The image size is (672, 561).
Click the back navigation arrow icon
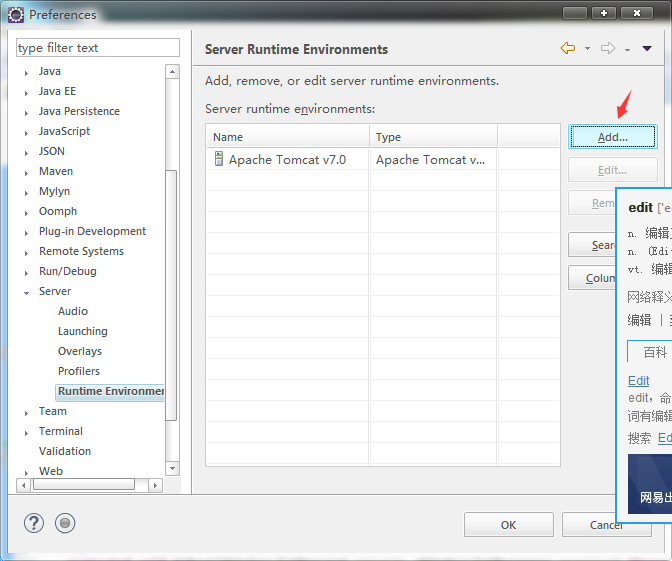coord(568,48)
